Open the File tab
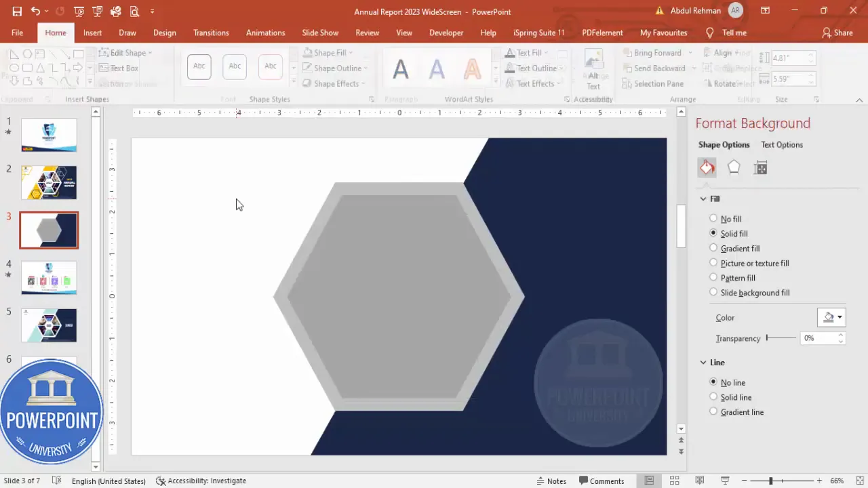Image resolution: width=868 pixels, height=488 pixels. tap(17, 33)
